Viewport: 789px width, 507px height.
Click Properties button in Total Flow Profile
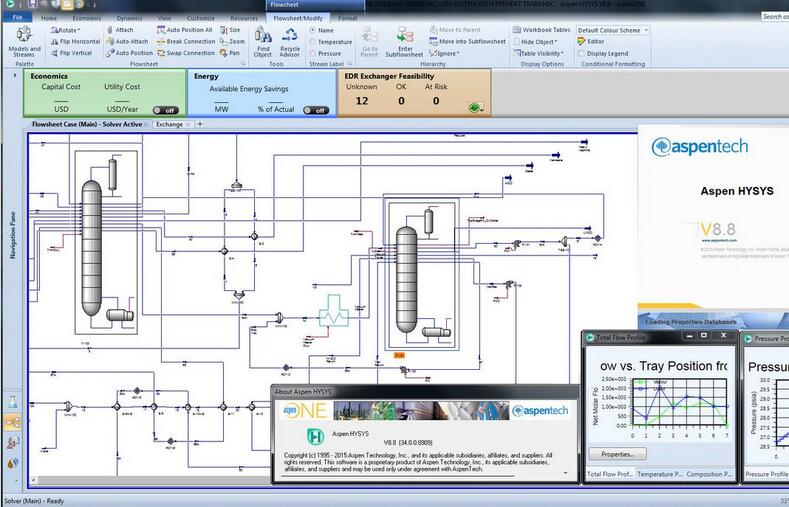(x=617, y=454)
